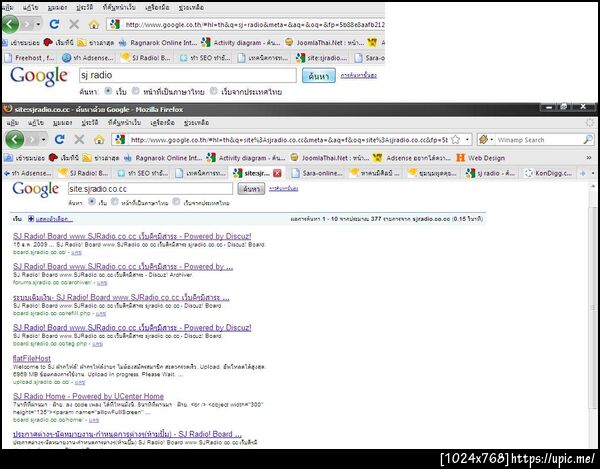Click the Google logo in the sj radio window
The image size is (600, 469).
39,76
